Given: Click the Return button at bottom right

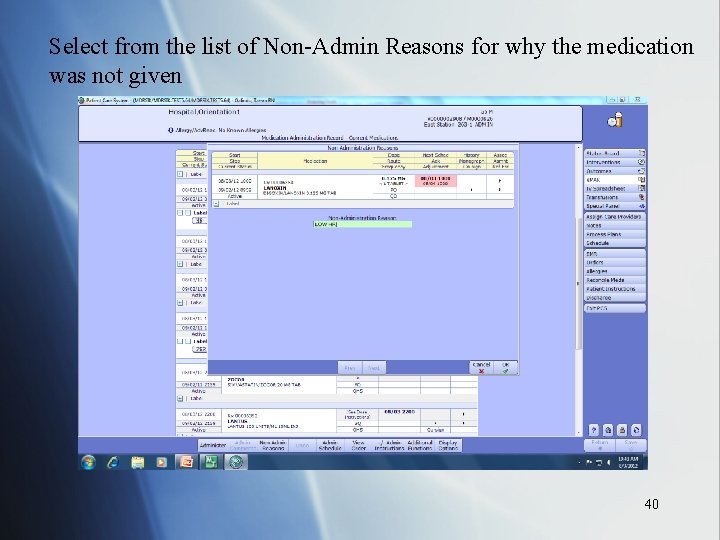Looking at the screenshot, I should pos(600,445).
